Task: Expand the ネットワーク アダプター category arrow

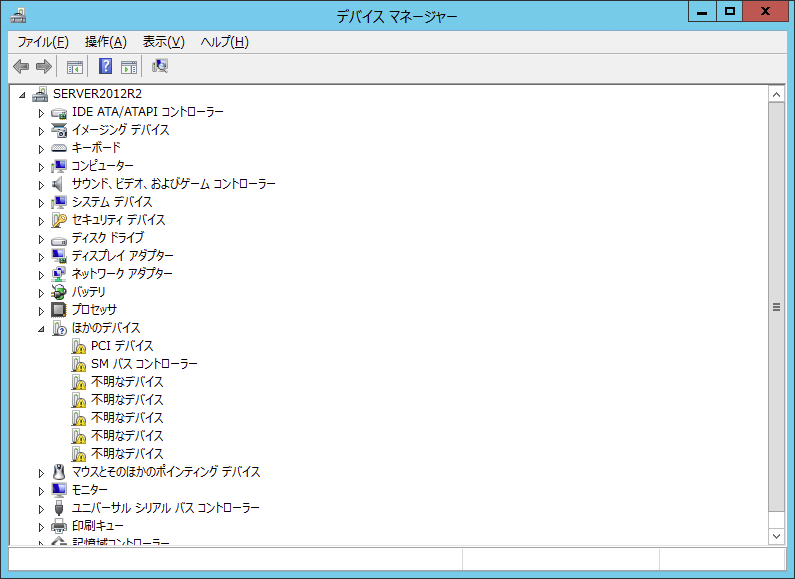Action: [x=42, y=275]
